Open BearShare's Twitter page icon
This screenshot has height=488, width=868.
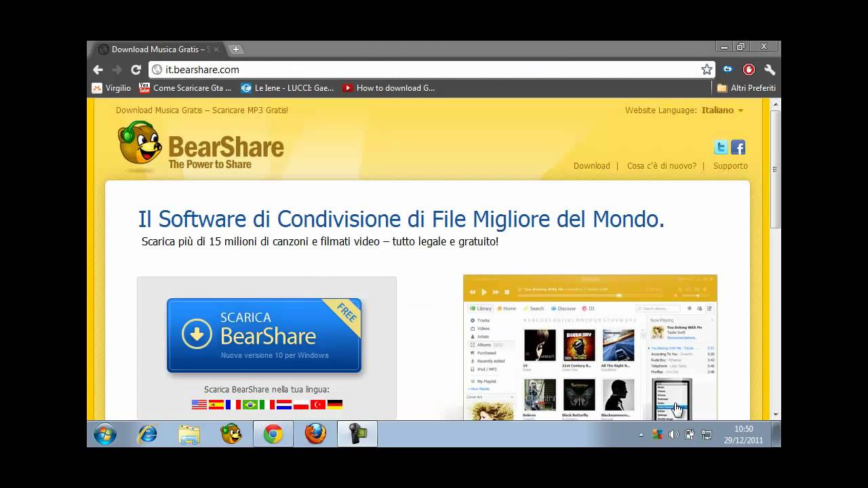[x=721, y=147]
